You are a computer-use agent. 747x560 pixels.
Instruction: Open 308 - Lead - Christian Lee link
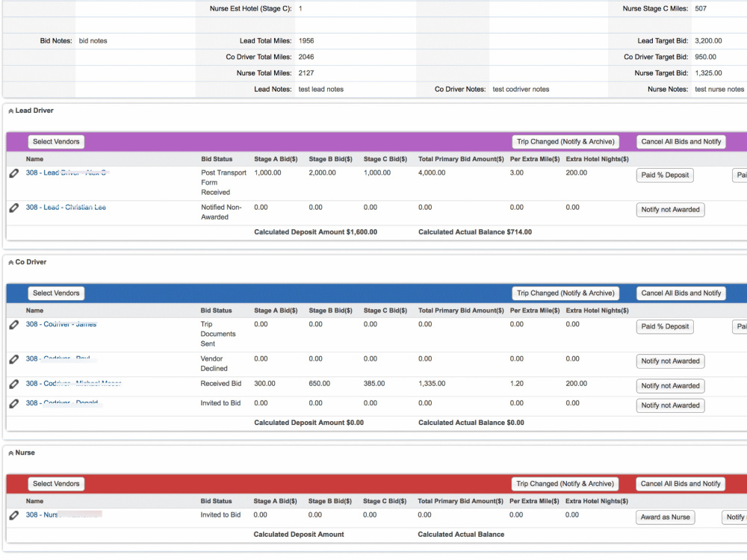click(66, 208)
